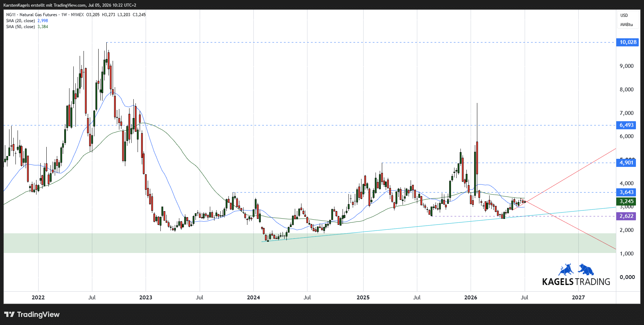Click the KAGELS TRADING watermark text
This screenshot has width=644, height=325.
pyautogui.click(x=576, y=282)
